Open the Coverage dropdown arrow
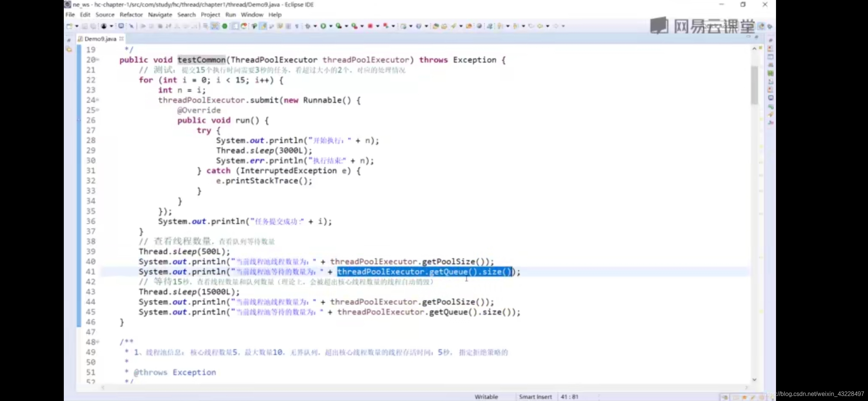868x401 pixels. [346, 26]
